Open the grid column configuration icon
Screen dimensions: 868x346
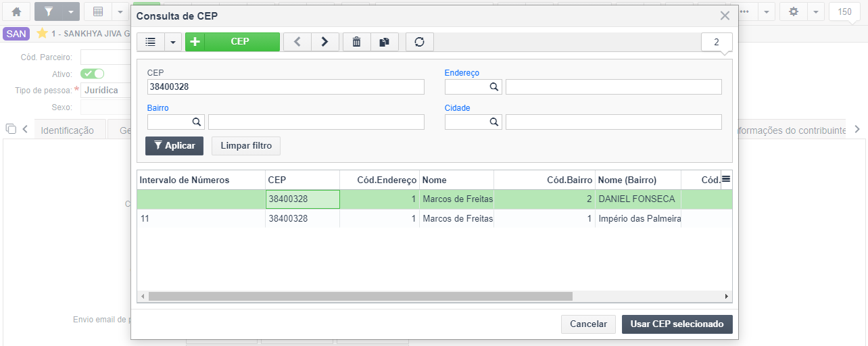point(726,178)
